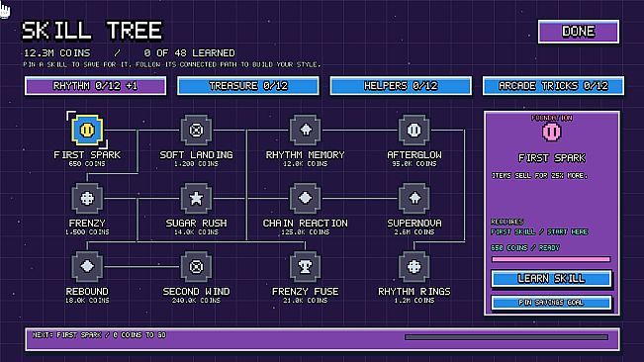
Task: Click the Skill Tree title
Action: tap(92, 31)
